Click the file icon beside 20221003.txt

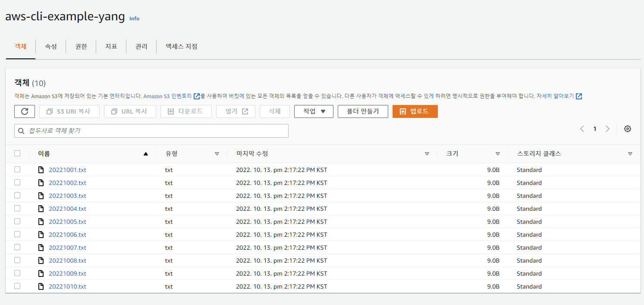[x=41, y=196]
